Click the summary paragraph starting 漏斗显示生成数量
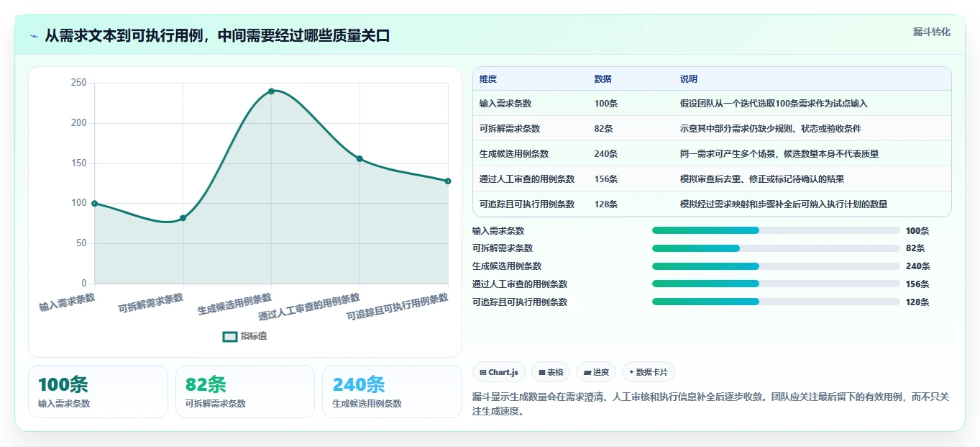980x447 pixels. pyautogui.click(x=711, y=404)
